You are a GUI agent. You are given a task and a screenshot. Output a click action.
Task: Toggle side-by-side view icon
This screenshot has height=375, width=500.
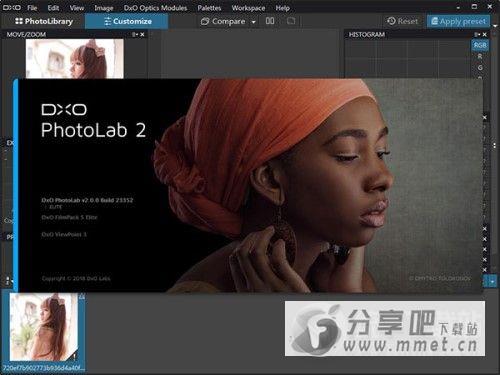[270, 21]
